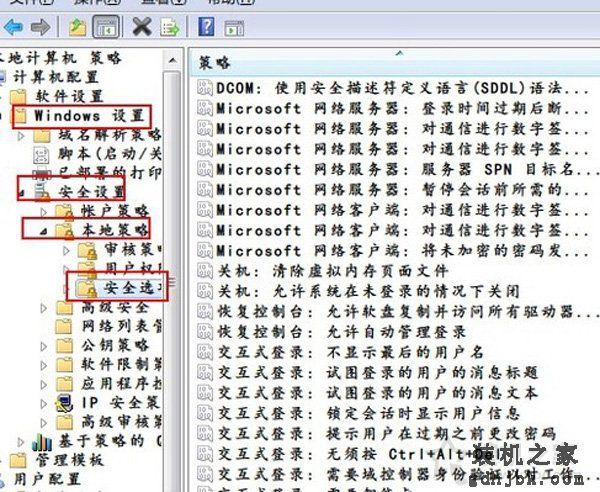Expand the 公钥策略 node arrow
Image resolution: width=600 pixels, height=492 pixels.
pyautogui.click(x=44, y=347)
